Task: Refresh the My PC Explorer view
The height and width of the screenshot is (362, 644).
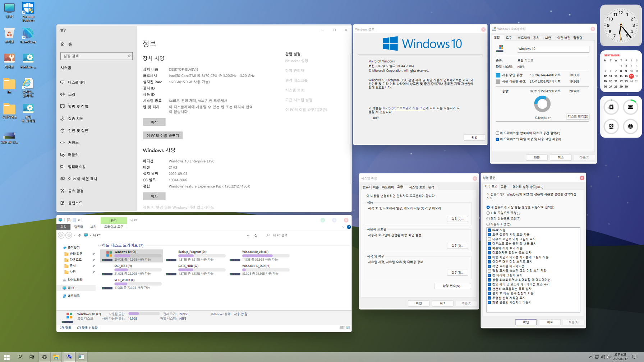Action: (x=256, y=235)
